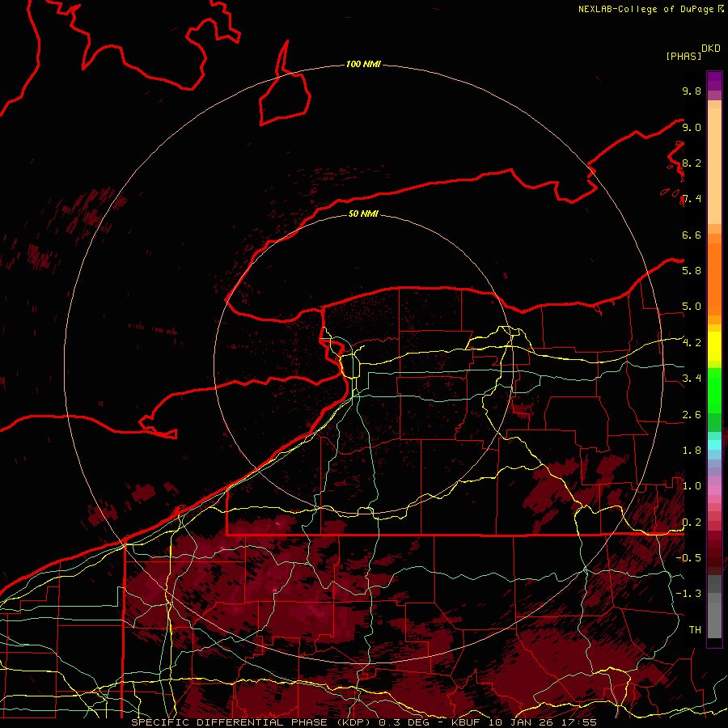Click the 0.2 scale value
The height and width of the screenshot is (728, 728).
click(x=692, y=523)
